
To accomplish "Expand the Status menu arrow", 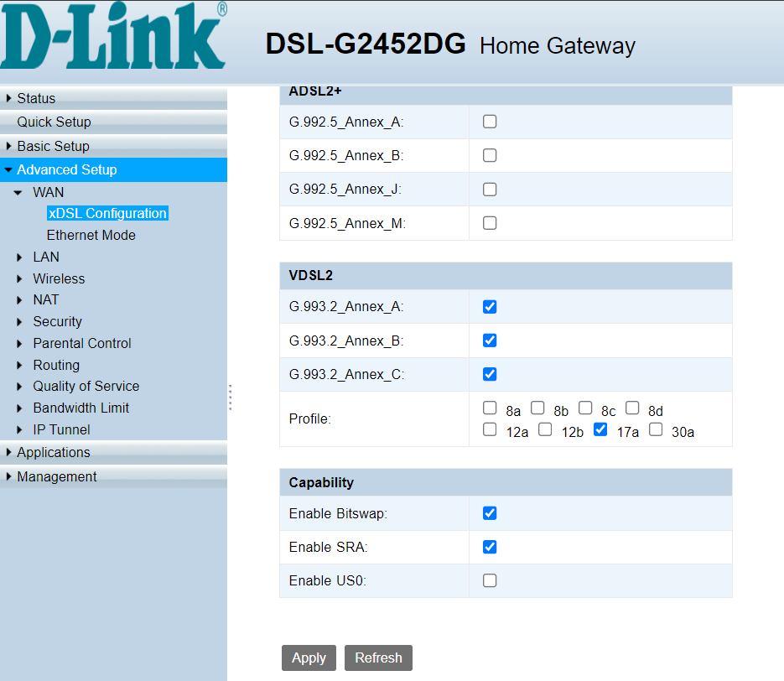I will coord(8,98).
